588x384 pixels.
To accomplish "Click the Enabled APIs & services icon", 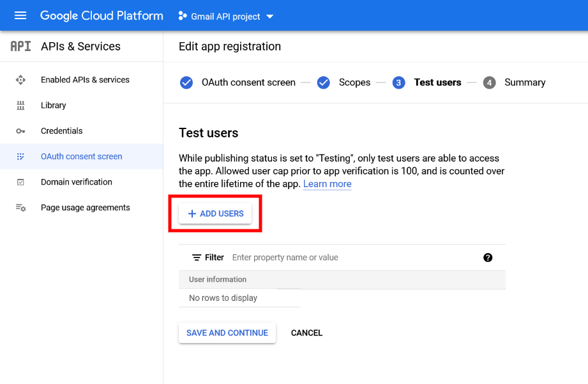I will pyautogui.click(x=20, y=80).
